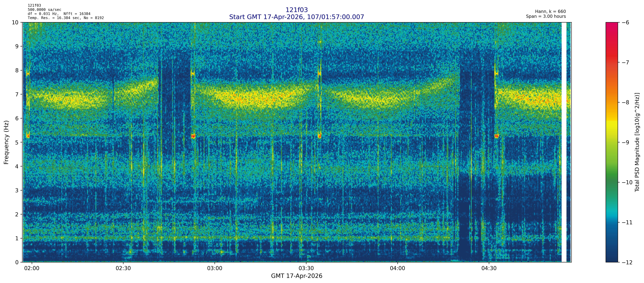
Task: Click the 500.0000 sa/sec header line
Action: (45, 10)
